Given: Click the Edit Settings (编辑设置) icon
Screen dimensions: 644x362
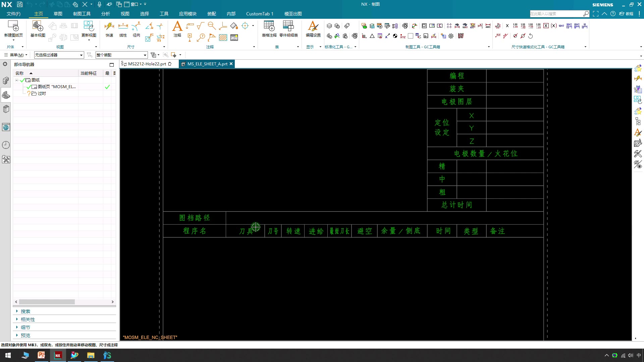Looking at the screenshot, I should click(x=313, y=26).
